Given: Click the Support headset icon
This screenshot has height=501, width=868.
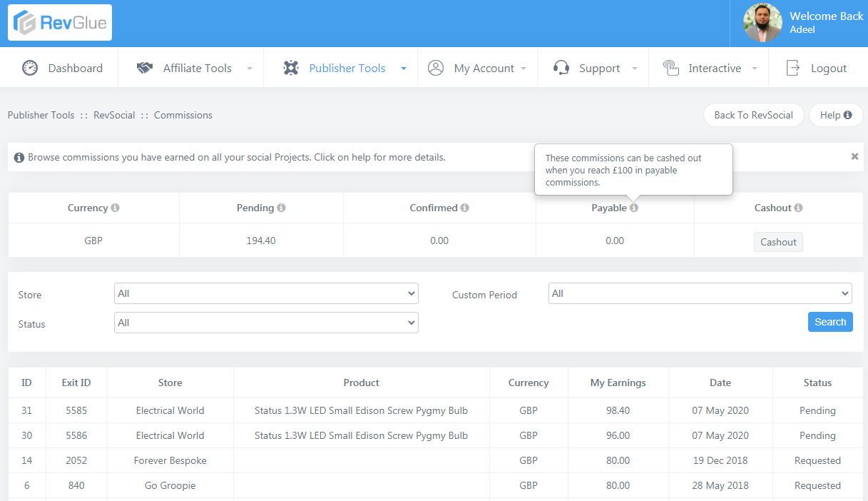Looking at the screenshot, I should click(x=561, y=68).
